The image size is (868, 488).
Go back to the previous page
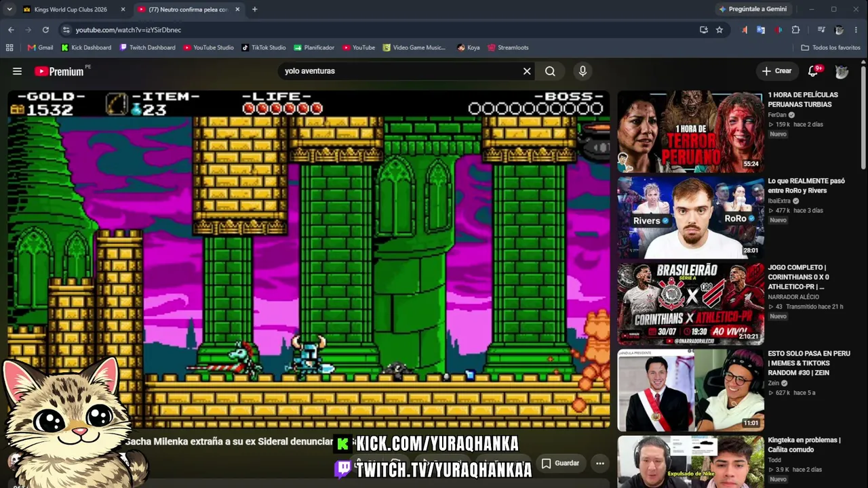click(x=11, y=30)
